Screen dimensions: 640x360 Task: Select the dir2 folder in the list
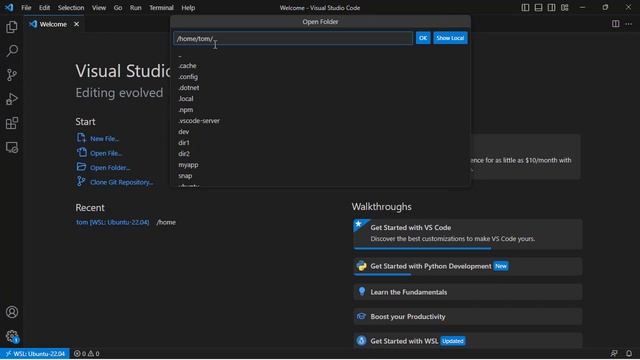(320, 154)
